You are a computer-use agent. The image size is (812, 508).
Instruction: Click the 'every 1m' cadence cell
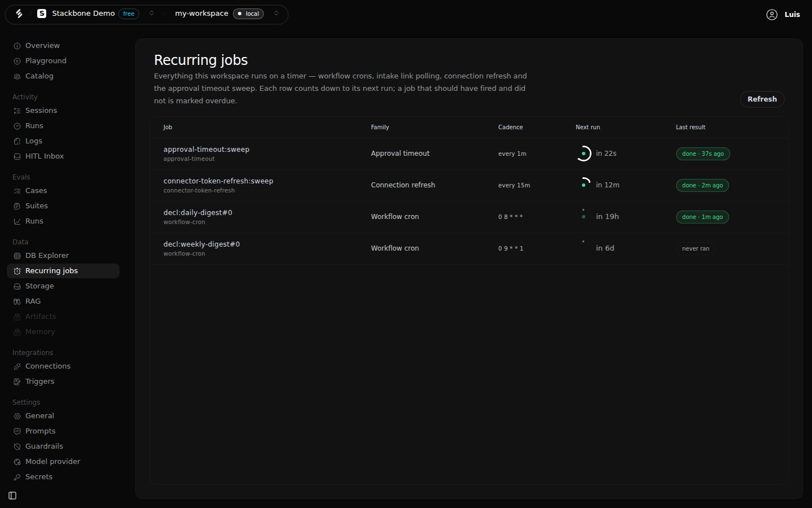click(x=512, y=154)
